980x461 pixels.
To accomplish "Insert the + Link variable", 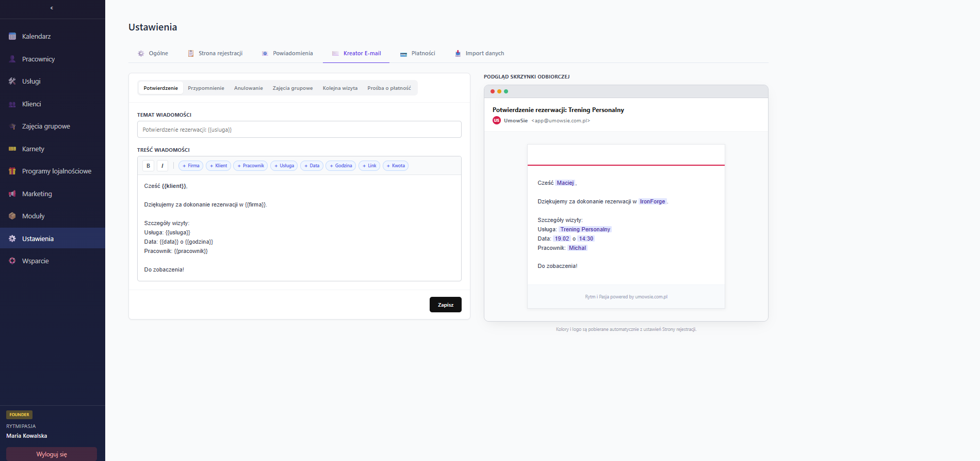I will click(369, 166).
